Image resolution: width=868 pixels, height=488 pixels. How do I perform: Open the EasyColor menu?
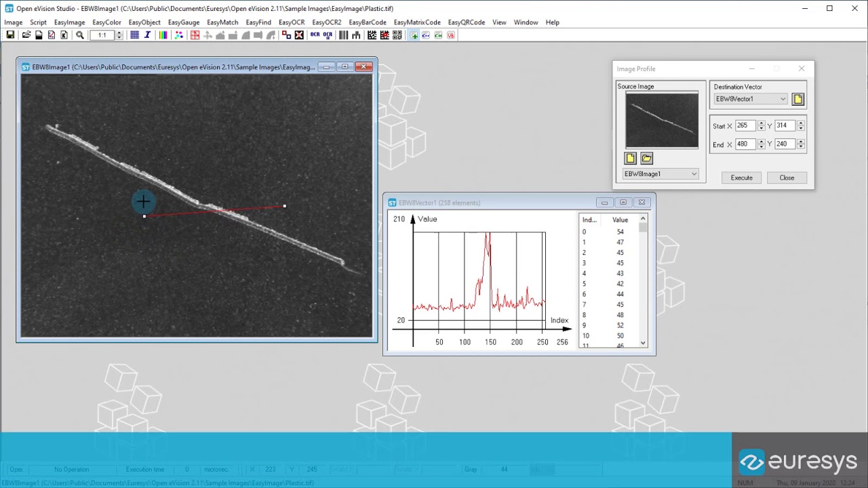[x=106, y=22]
